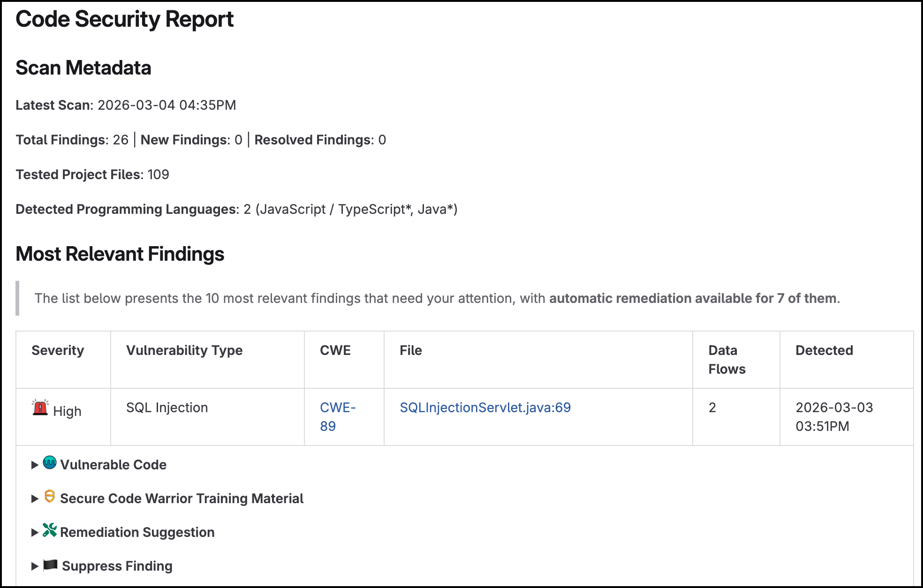Open the CWE-89 link
Viewport: 923px width, 588px height.
(338, 417)
